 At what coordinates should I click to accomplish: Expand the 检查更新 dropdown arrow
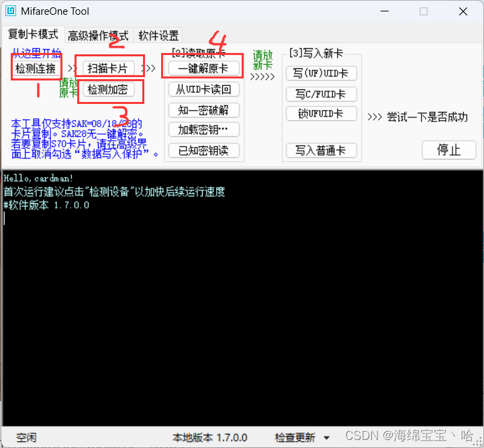[x=326, y=438]
